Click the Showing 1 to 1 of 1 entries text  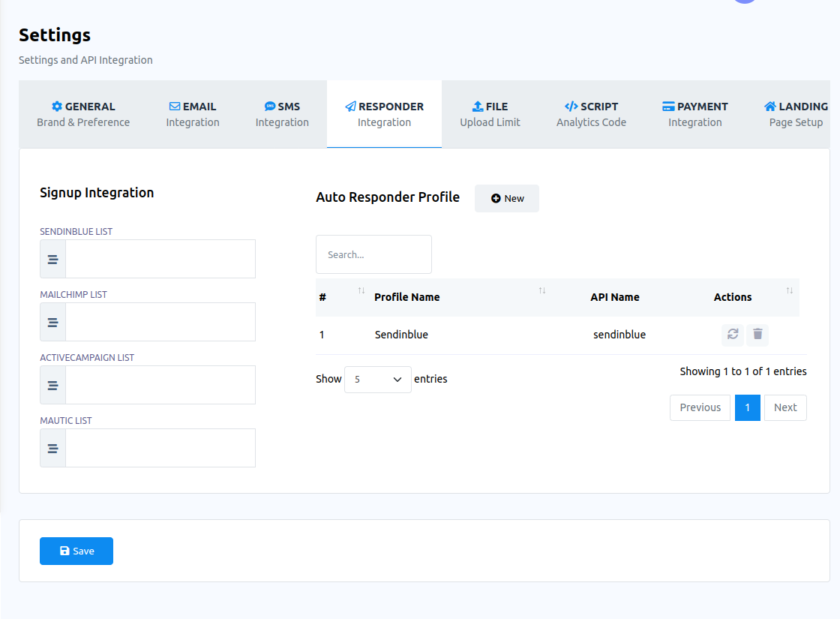click(x=743, y=371)
